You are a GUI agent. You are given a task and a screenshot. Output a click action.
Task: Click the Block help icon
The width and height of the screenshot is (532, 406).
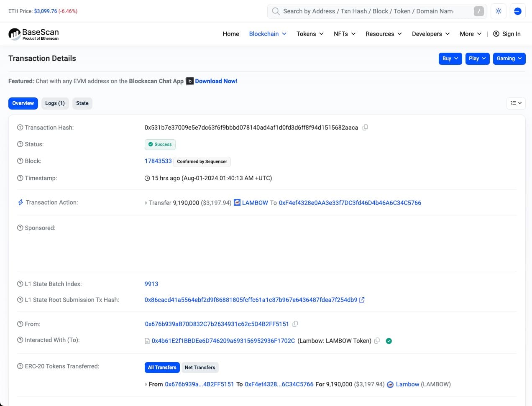(20, 161)
